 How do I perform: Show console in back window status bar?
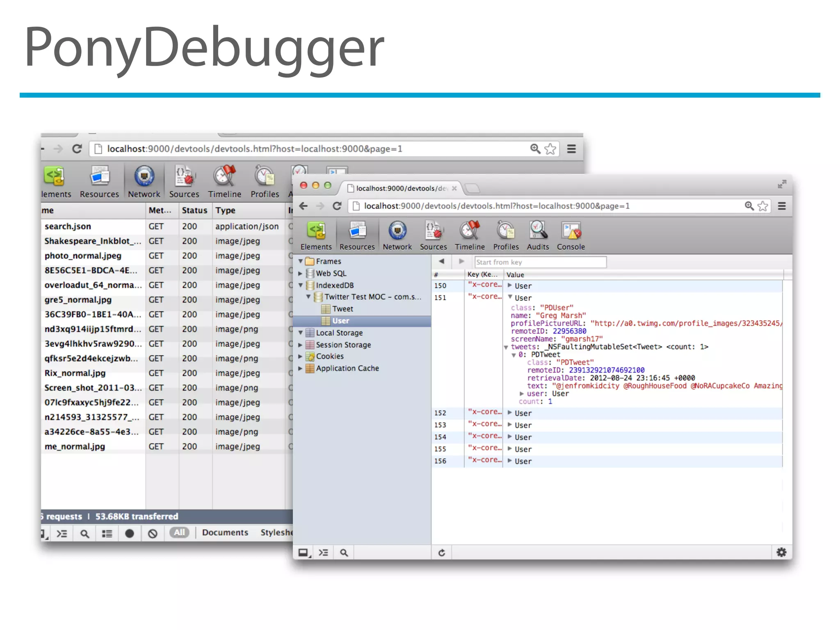tap(62, 533)
